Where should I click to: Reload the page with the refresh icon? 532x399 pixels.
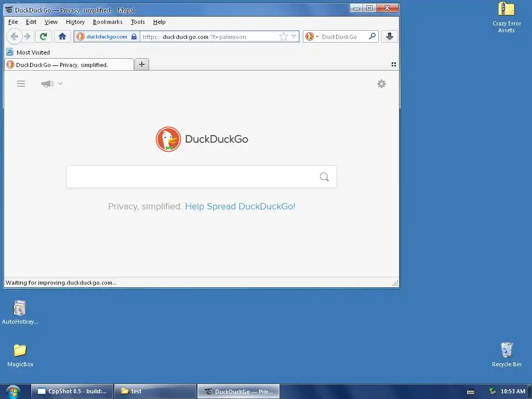click(x=43, y=36)
